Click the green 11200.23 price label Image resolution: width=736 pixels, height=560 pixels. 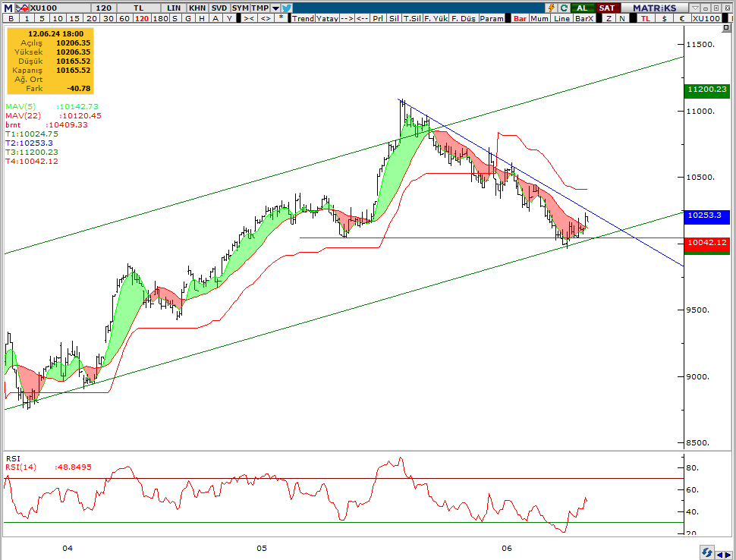pyautogui.click(x=707, y=90)
